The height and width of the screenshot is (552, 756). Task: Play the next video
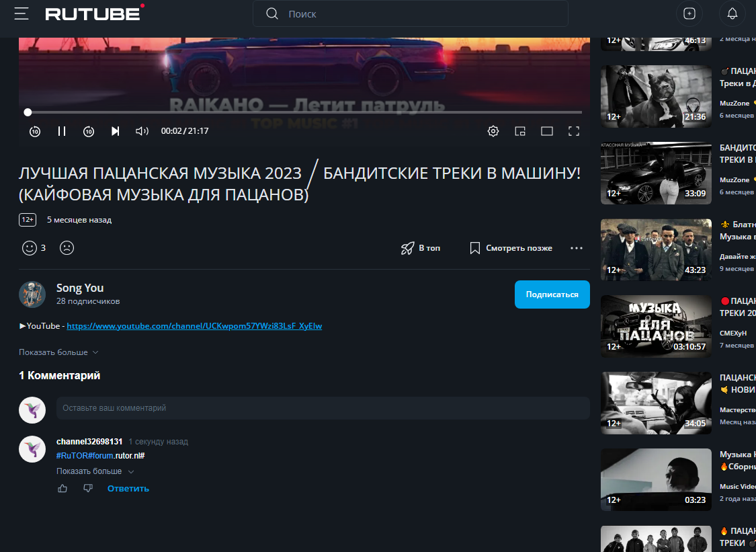click(115, 131)
